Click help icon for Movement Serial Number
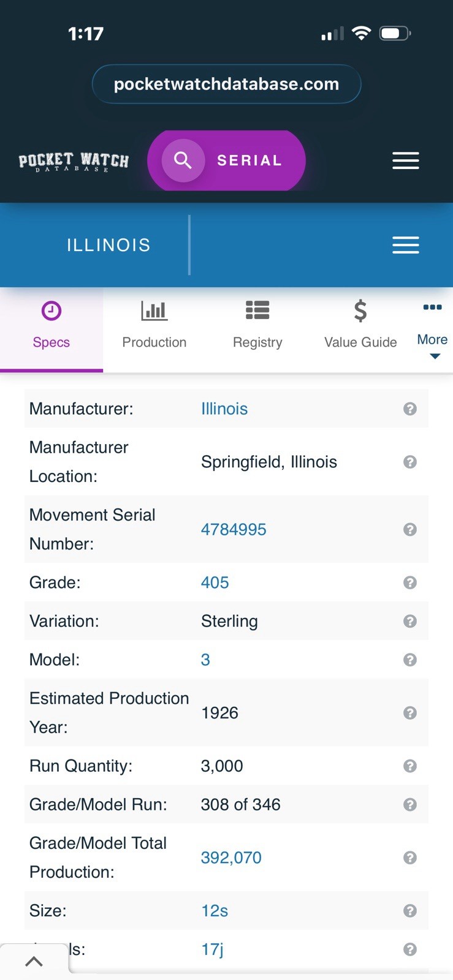Viewport: 453px width, 980px height. point(410,529)
